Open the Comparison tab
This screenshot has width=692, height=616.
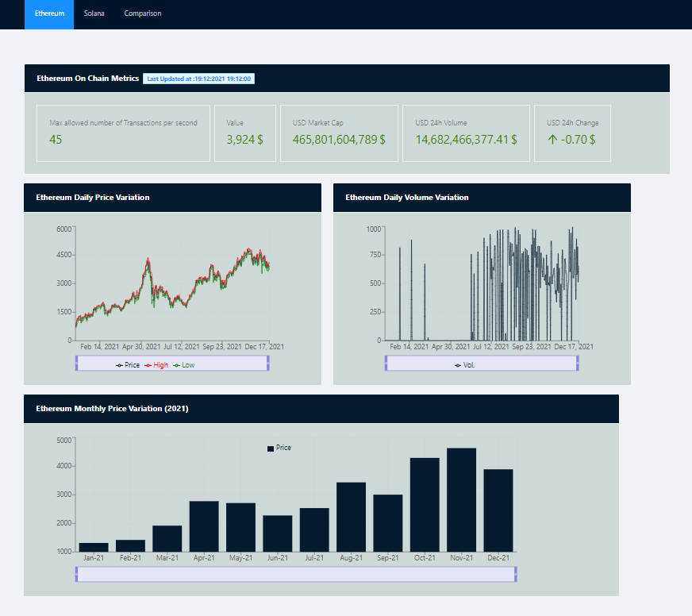click(x=142, y=14)
